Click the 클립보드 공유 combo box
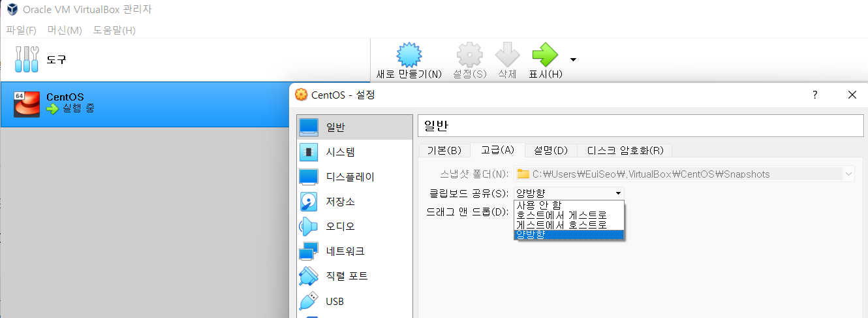868x318 pixels. click(568, 193)
